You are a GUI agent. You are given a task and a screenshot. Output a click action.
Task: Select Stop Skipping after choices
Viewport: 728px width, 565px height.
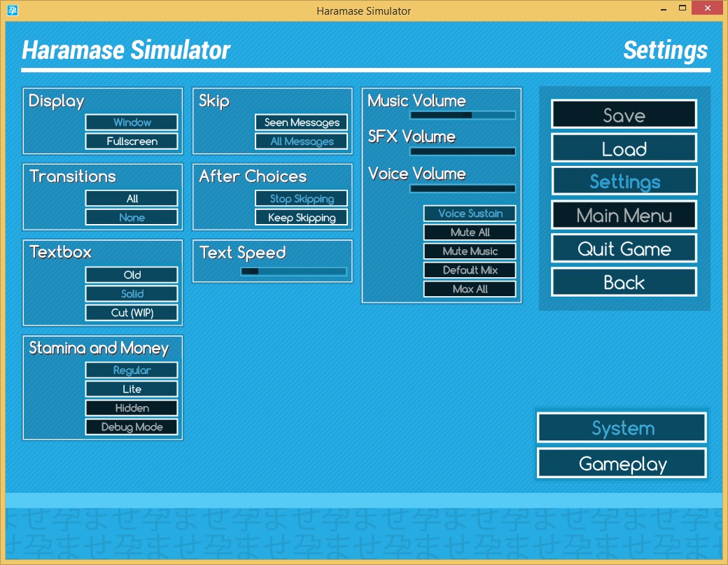pos(301,198)
